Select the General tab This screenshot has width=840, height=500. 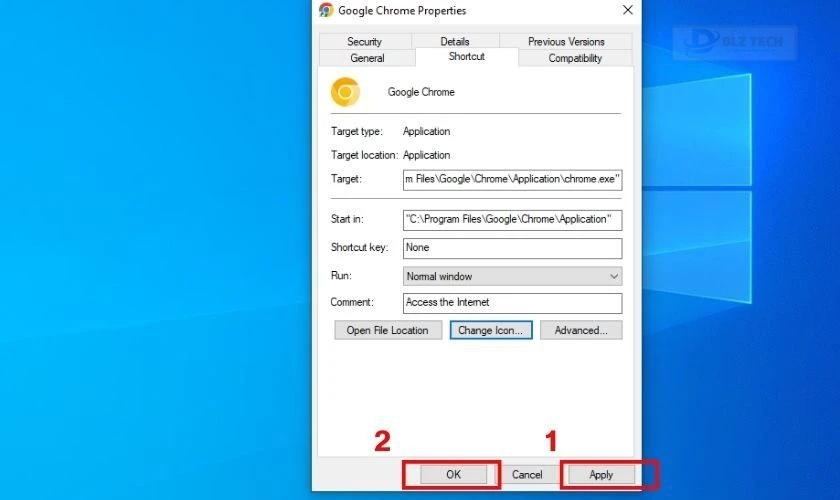367,58
